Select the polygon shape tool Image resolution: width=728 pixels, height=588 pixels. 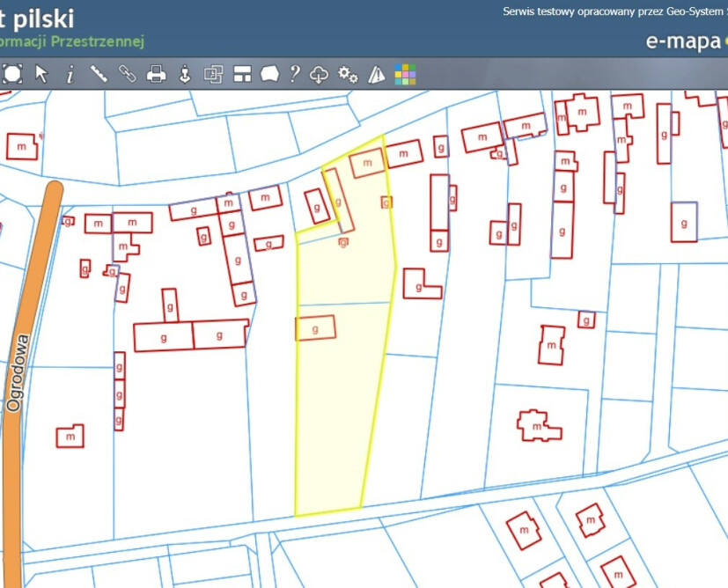coord(269,74)
